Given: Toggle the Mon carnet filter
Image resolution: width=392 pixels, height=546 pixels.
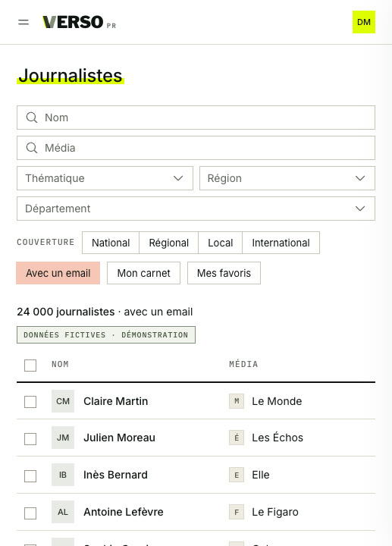Looking at the screenshot, I should click(x=144, y=273).
